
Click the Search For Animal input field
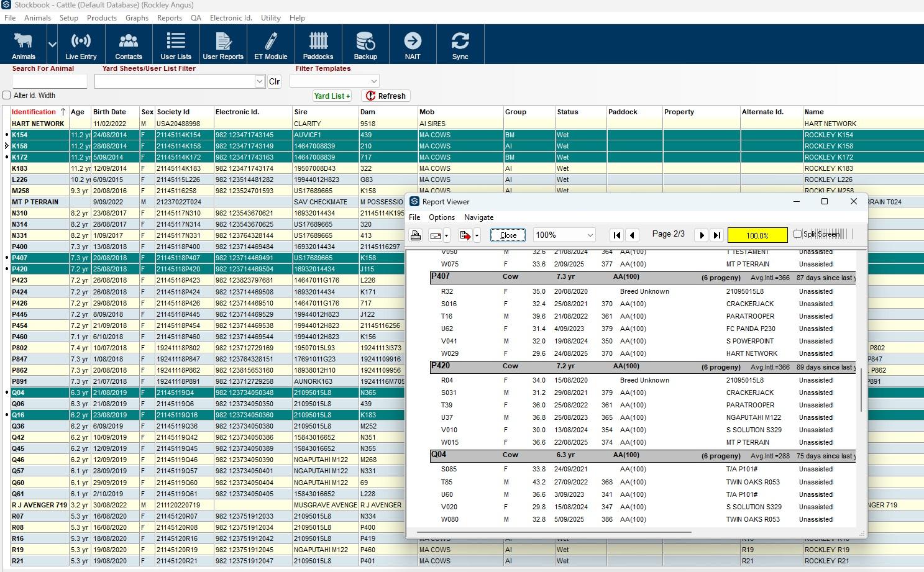tap(50, 81)
